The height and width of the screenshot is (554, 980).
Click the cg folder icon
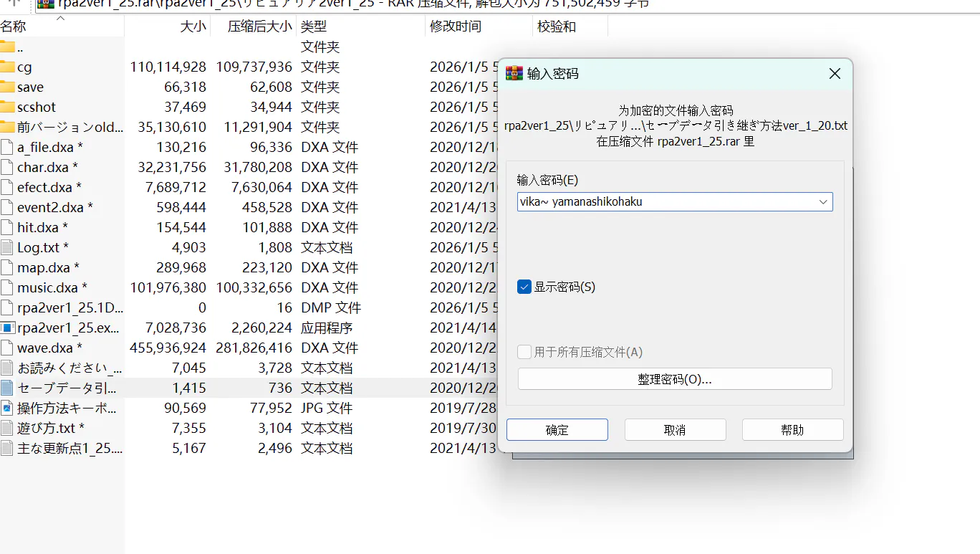[7, 67]
